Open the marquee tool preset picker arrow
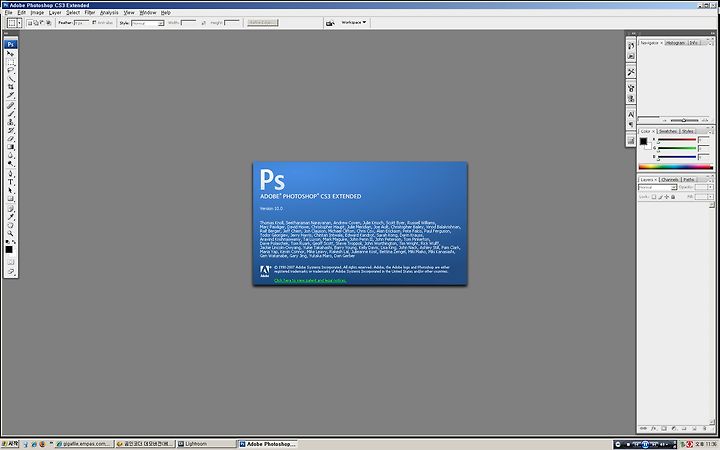The height and width of the screenshot is (450, 720). click(x=19, y=23)
